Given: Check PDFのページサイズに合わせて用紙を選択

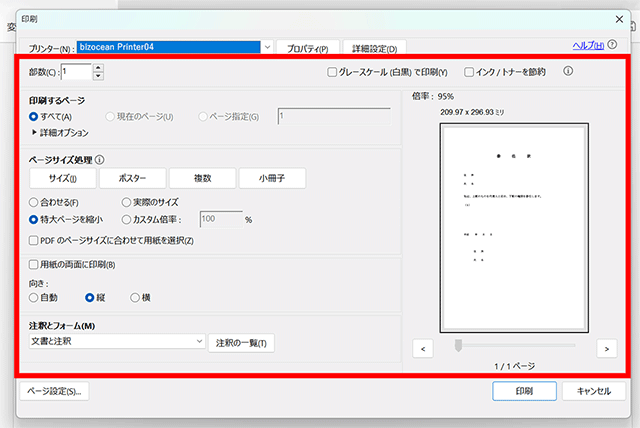Looking at the screenshot, I should pyautogui.click(x=33, y=240).
